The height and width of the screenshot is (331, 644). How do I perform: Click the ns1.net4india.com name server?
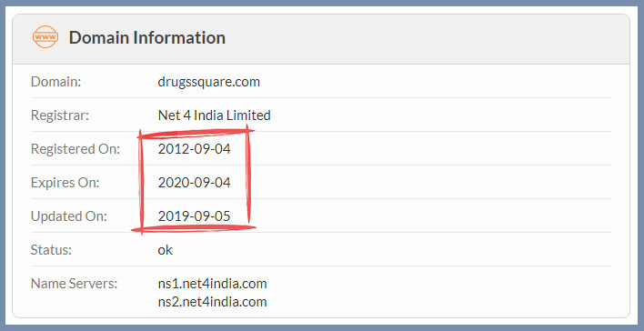[x=212, y=284]
